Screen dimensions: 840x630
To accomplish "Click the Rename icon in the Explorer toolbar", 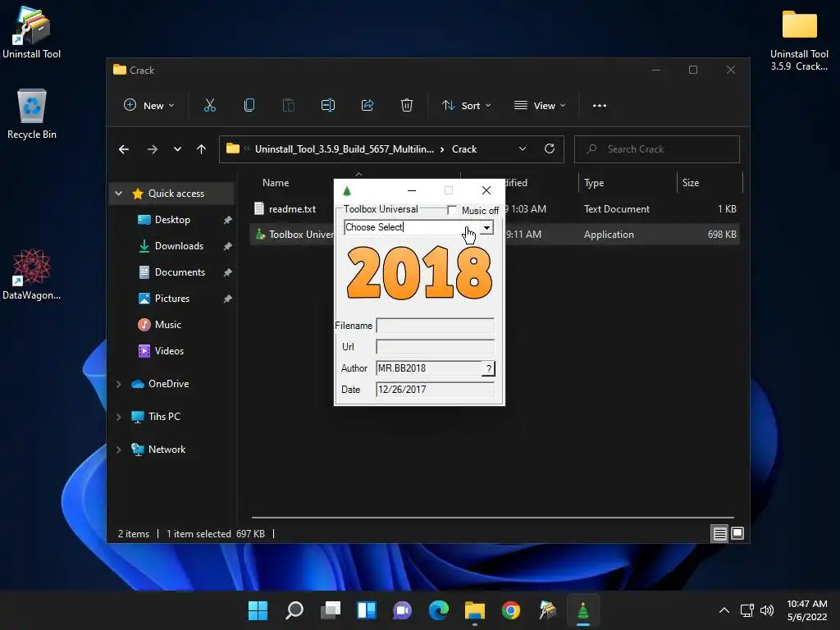I will point(328,106).
